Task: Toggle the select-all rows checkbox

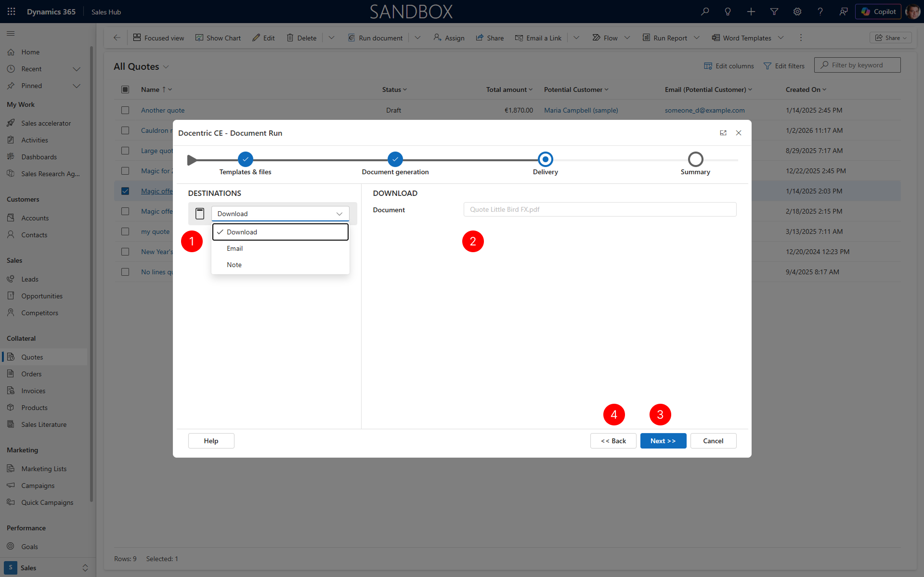Action: tap(125, 90)
